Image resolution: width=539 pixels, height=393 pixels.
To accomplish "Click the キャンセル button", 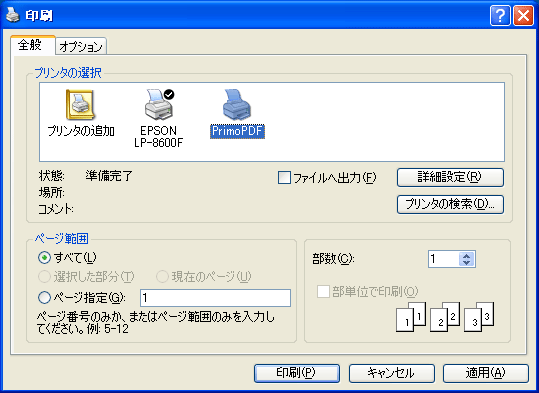I will tap(392, 373).
